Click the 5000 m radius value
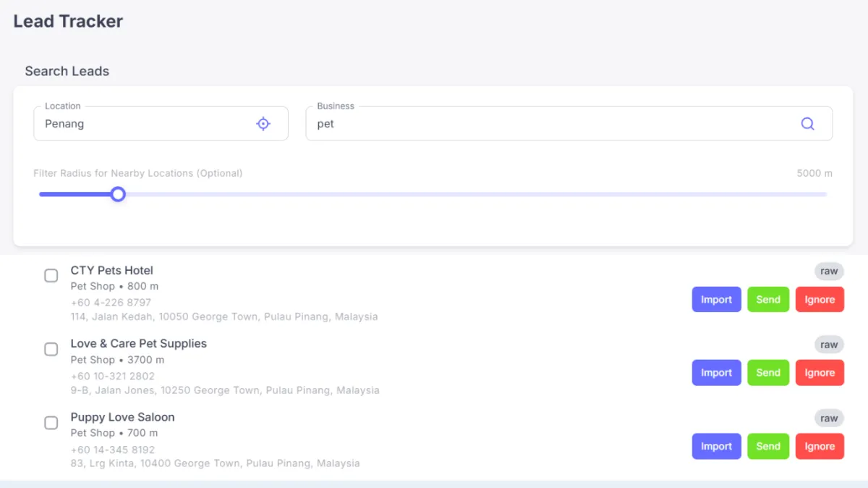This screenshot has width=868, height=488. (814, 174)
